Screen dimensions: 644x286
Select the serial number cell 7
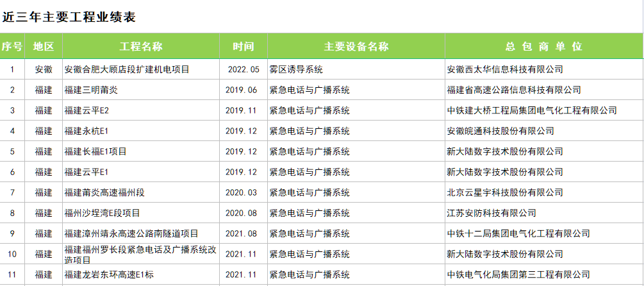click(x=12, y=192)
